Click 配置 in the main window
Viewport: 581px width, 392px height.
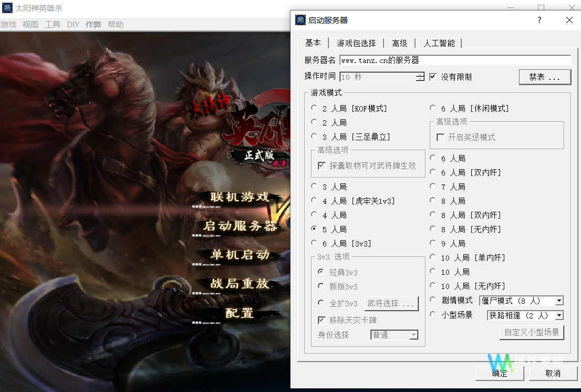240,313
